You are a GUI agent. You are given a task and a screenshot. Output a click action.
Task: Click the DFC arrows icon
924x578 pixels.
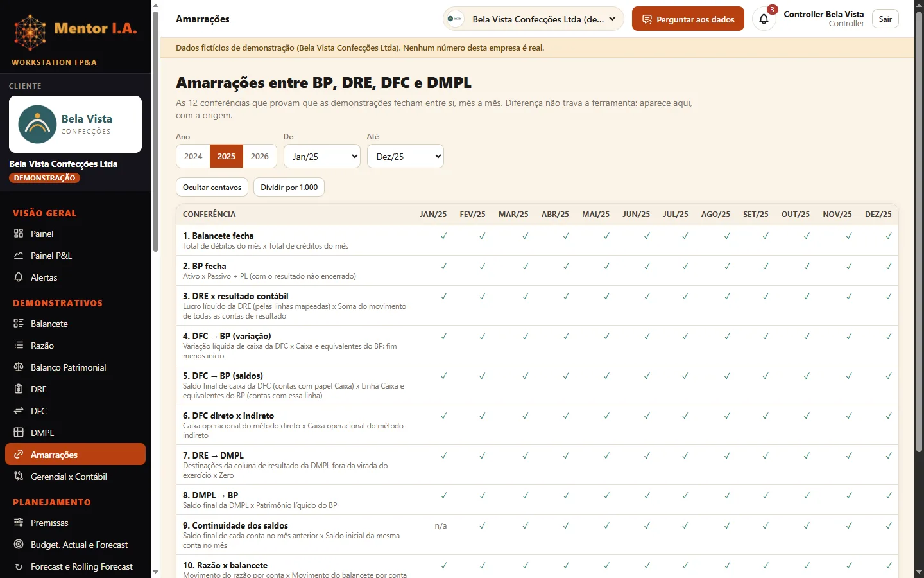[x=19, y=411]
